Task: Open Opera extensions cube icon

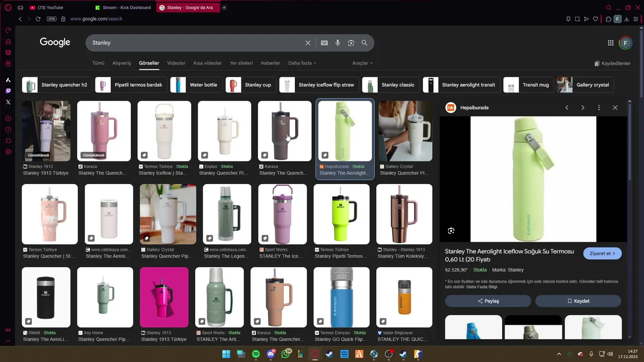Action: 608,19
